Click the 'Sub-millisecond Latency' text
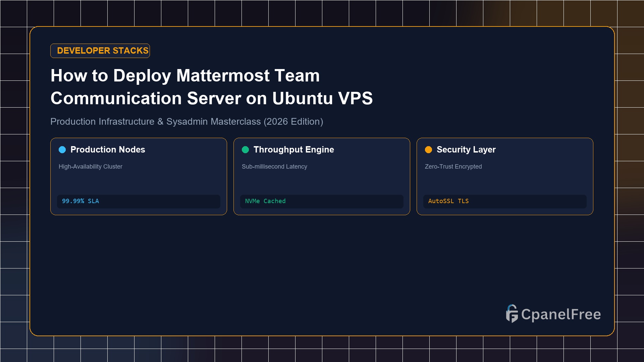 274,167
